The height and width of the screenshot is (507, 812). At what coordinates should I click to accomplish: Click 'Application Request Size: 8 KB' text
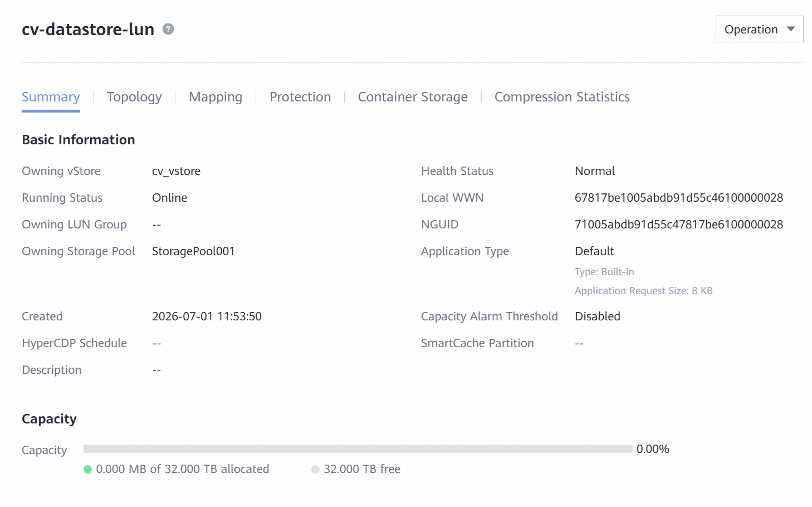(644, 291)
